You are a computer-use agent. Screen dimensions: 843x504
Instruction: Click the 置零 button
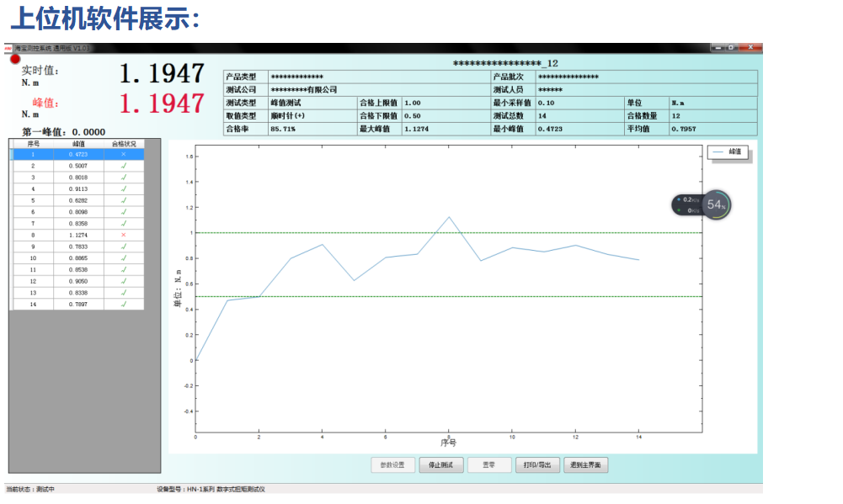tap(488, 464)
